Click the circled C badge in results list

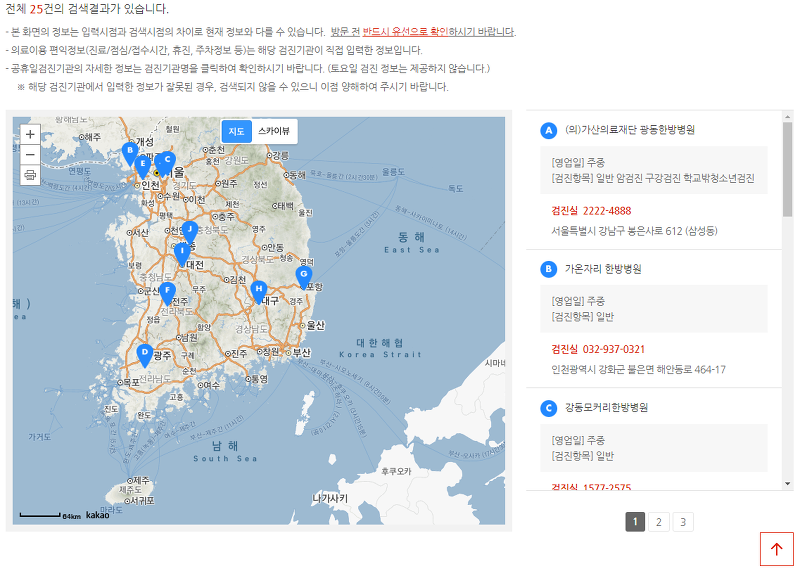(548, 408)
